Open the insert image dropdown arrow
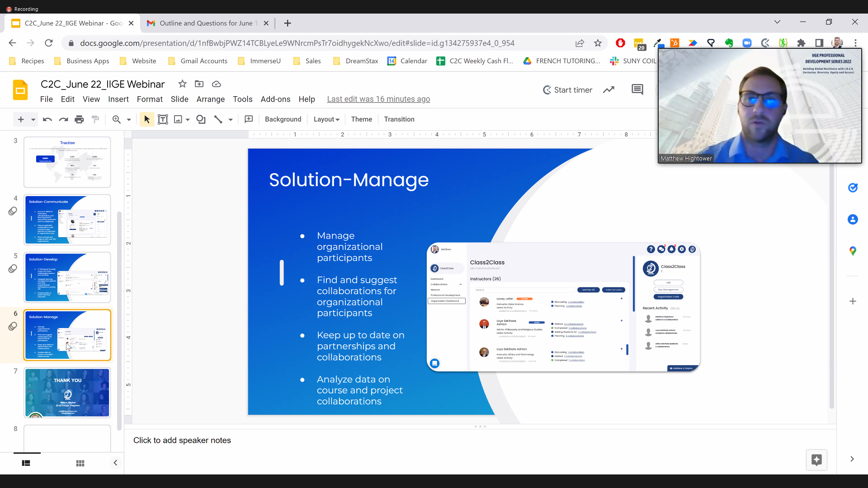The height and width of the screenshot is (488, 868). (x=188, y=120)
